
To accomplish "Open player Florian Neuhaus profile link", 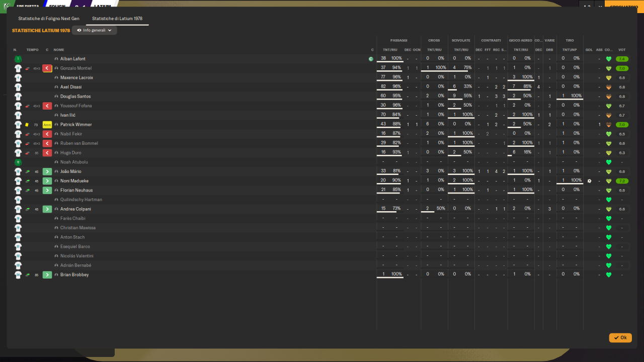I will tap(76, 191).
